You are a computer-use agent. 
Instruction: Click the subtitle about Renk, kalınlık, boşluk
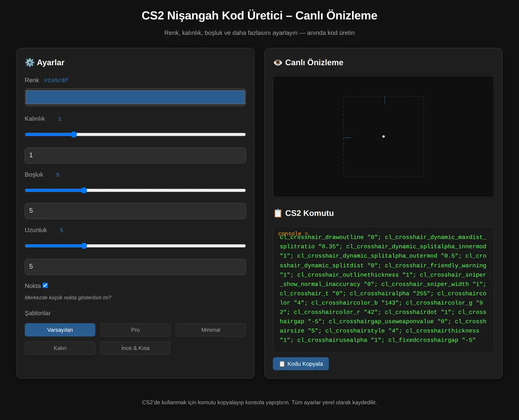259,33
